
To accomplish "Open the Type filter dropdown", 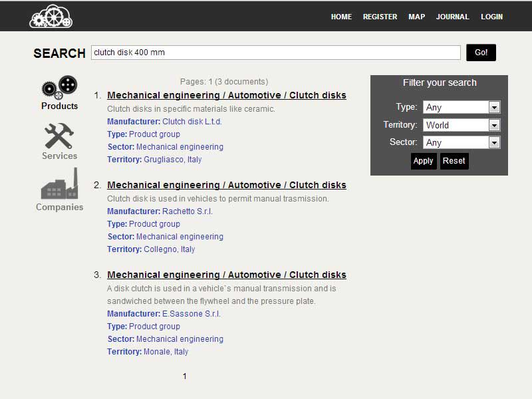I will (x=462, y=107).
